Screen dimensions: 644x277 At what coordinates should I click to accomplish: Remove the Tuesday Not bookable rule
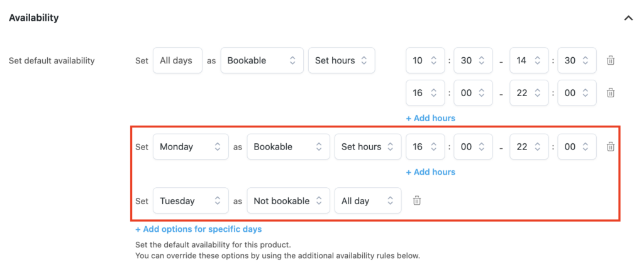[x=417, y=200]
